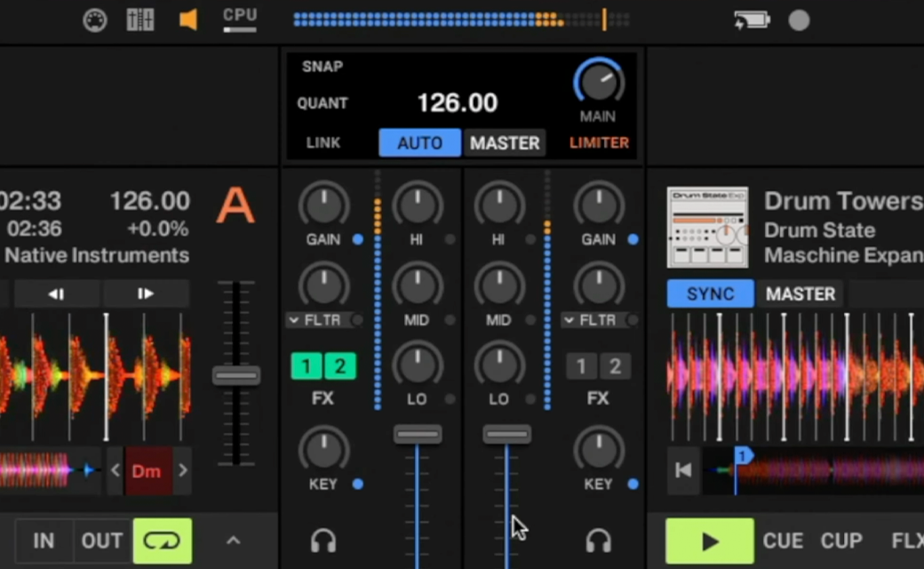This screenshot has width=924, height=569.
Task: Click right channel MID EQ knob
Action: [x=499, y=286]
